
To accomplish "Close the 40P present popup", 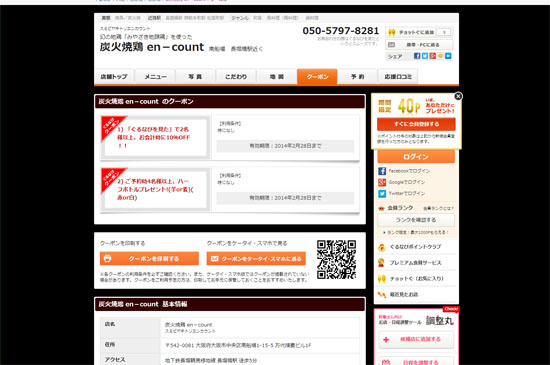I will point(458,96).
